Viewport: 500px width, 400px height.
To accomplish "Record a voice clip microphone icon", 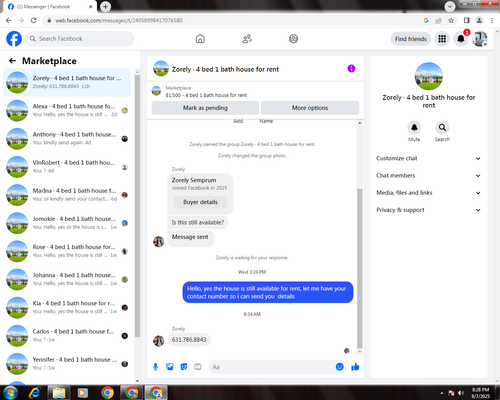I will (x=156, y=367).
